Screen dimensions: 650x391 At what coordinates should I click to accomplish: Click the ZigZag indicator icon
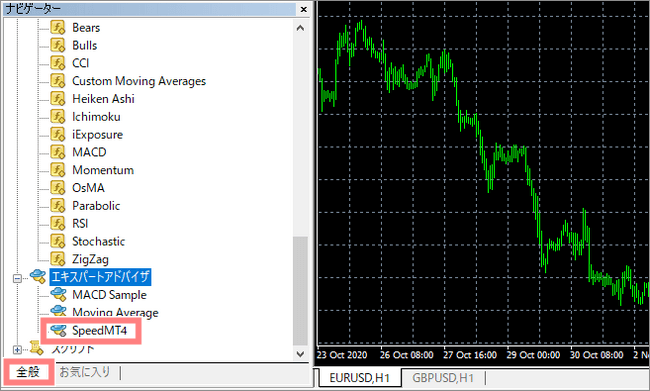(x=58, y=259)
